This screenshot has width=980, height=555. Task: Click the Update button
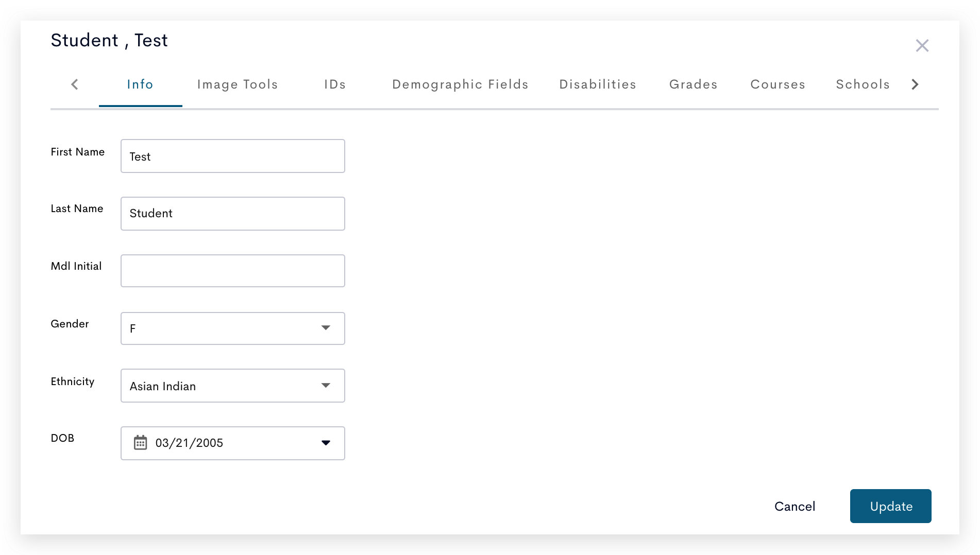coord(890,506)
